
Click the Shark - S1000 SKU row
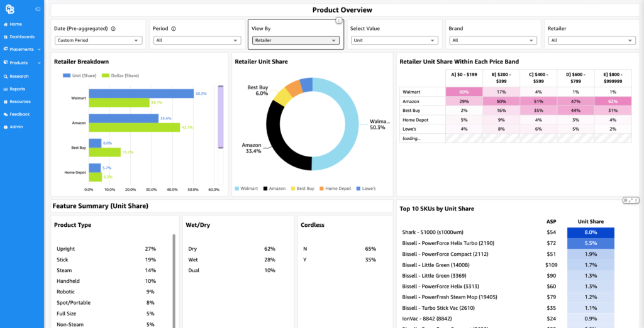[508, 232]
